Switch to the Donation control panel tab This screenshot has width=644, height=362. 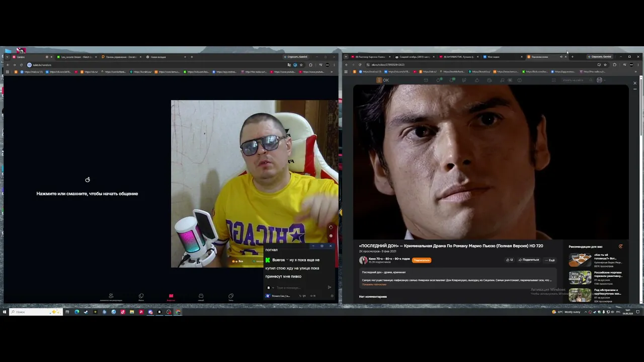point(121,57)
